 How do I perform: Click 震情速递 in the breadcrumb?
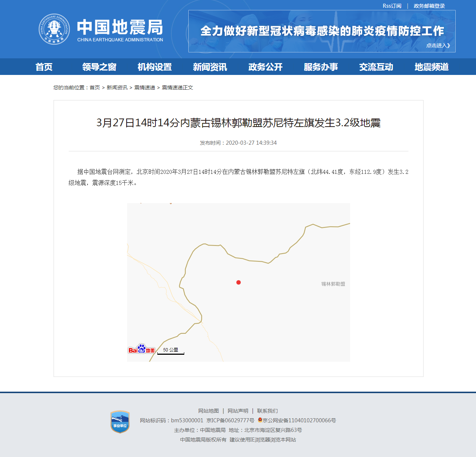click(144, 87)
